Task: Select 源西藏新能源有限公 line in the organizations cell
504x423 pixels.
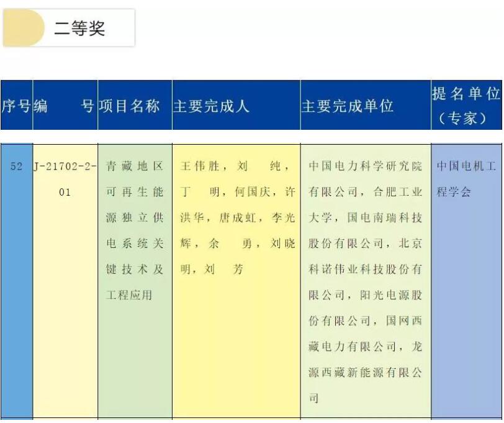Action: pos(365,373)
